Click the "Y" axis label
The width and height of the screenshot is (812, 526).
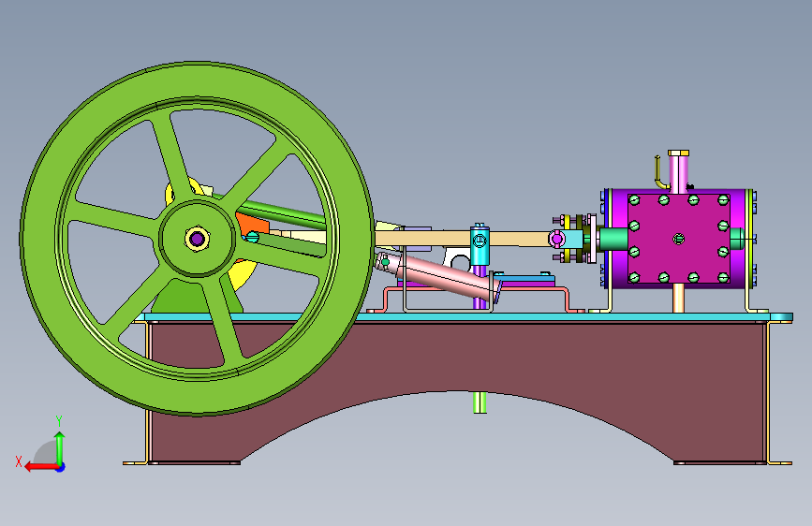click(x=58, y=421)
